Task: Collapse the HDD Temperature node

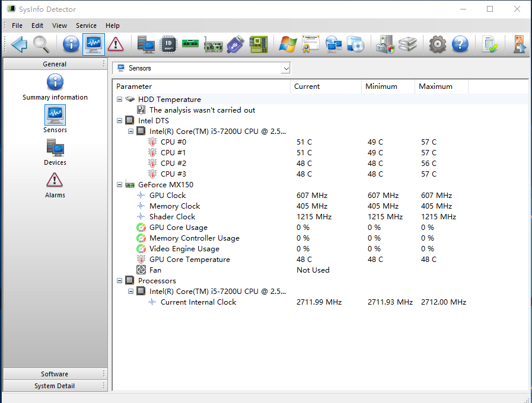Action: 119,100
